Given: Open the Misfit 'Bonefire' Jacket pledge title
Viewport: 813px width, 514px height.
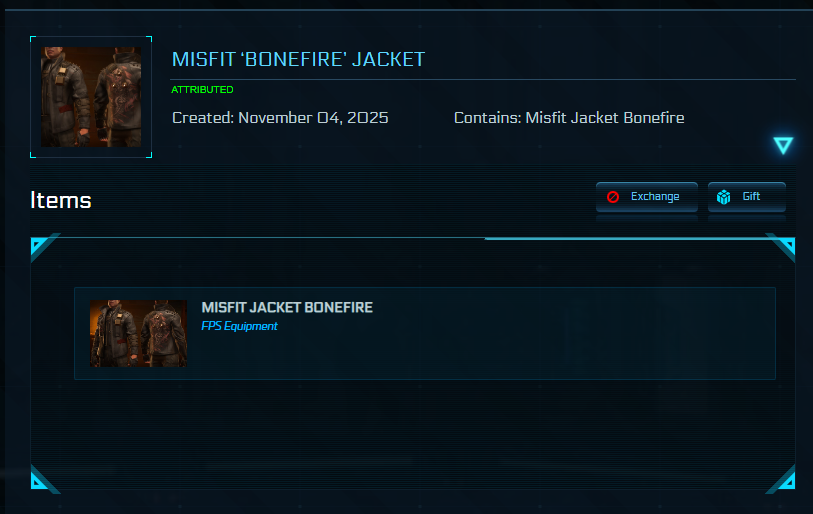Looking at the screenshot, I should pyautogui.click(x=298, y=59).
